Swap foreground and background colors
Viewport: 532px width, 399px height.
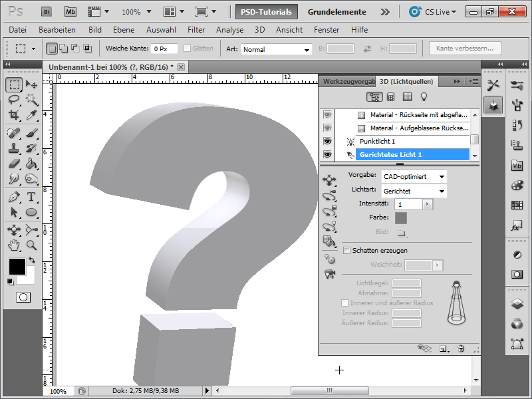click(x=32, y=260)
